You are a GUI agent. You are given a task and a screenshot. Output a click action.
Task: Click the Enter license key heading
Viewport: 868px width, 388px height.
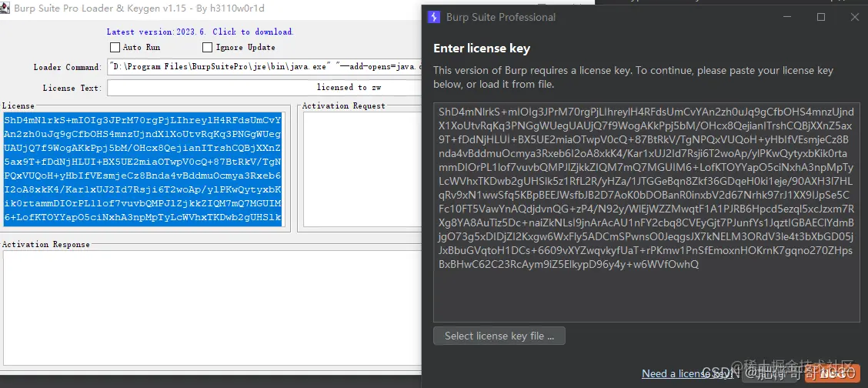click(x=482, y=48)
